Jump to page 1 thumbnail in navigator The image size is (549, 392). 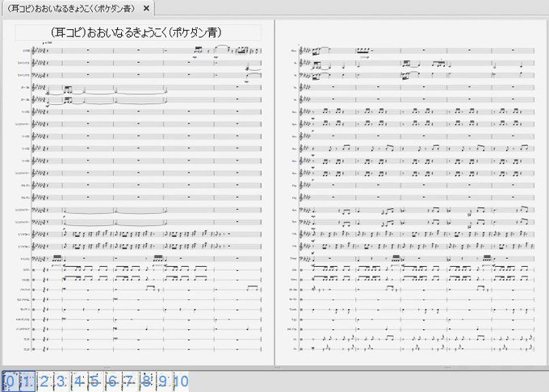pos(27,382)
